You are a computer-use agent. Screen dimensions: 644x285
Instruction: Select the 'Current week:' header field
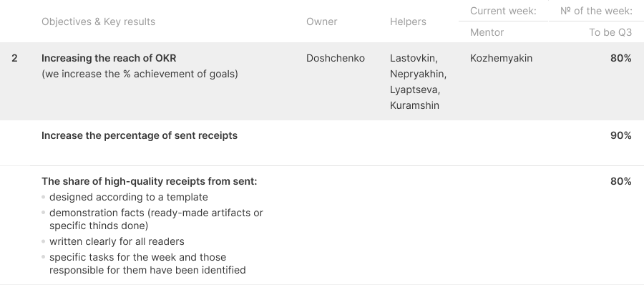[503, 11]
